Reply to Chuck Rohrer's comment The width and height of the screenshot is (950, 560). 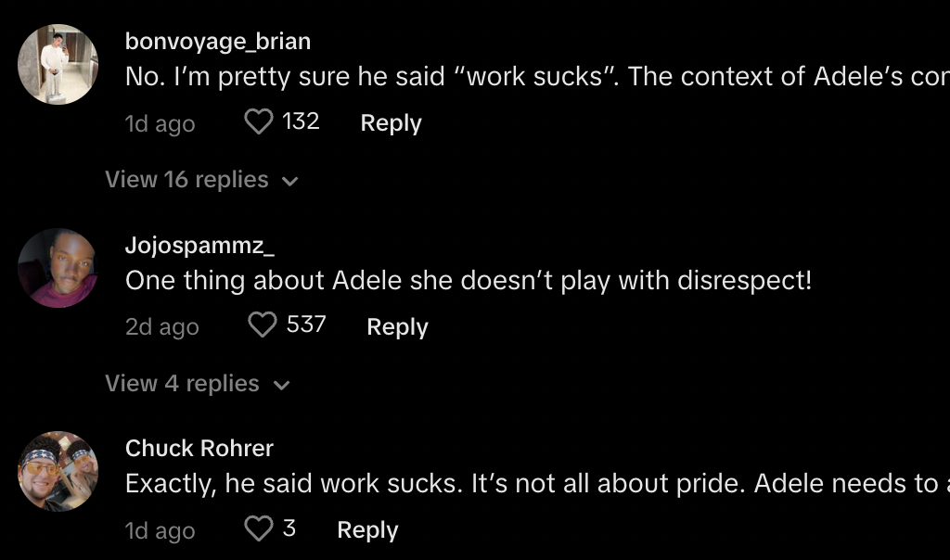pos(367,530)
